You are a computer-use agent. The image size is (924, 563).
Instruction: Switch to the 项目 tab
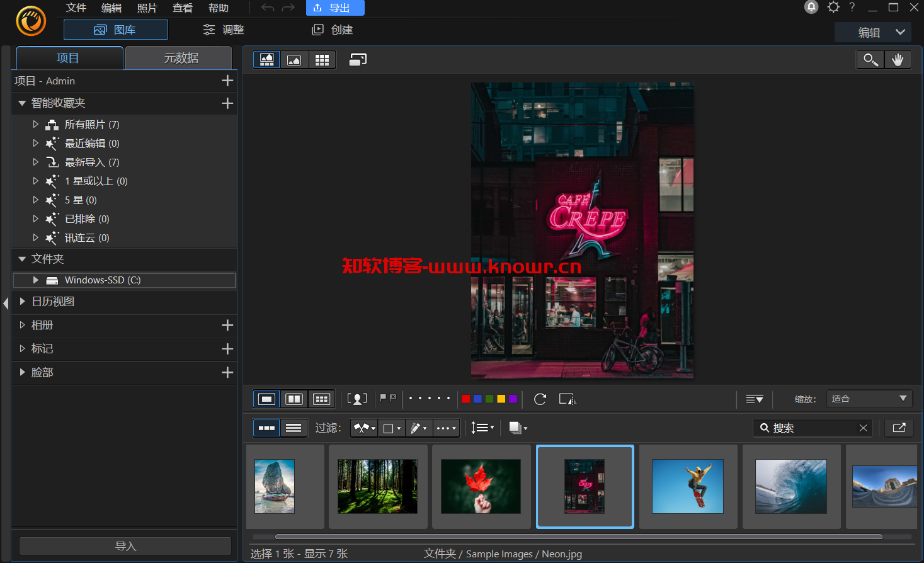point(69,58)
